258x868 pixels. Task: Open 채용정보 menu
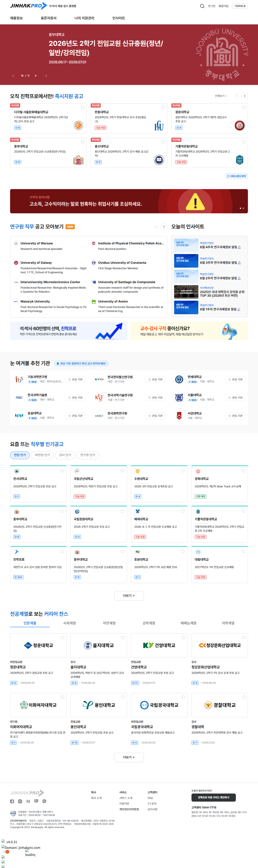point(17,18)
